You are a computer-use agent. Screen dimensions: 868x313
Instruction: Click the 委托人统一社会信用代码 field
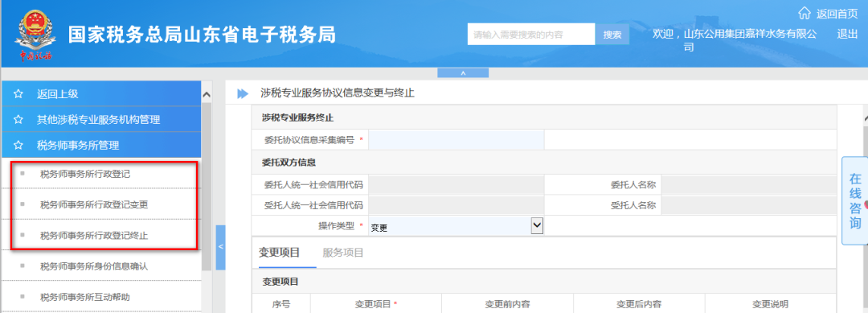[x=457, y=185]
